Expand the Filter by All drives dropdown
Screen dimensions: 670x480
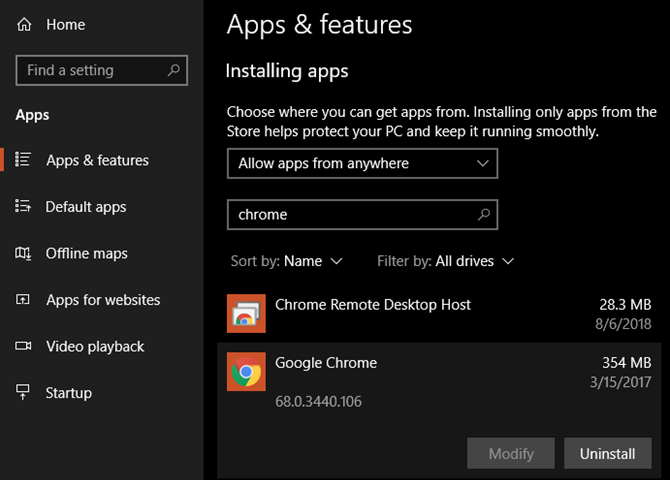coord(474,261)
